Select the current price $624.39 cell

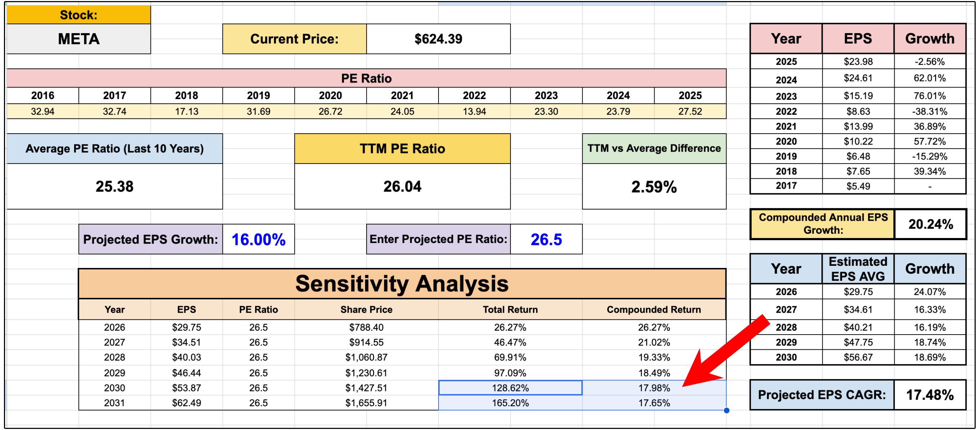pos(438,39)
